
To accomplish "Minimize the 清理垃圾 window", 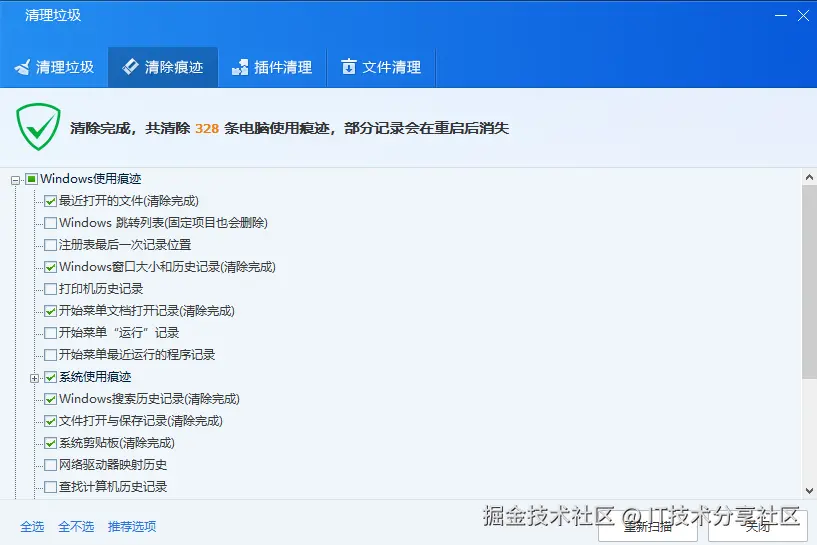I will tap(781, 16).
